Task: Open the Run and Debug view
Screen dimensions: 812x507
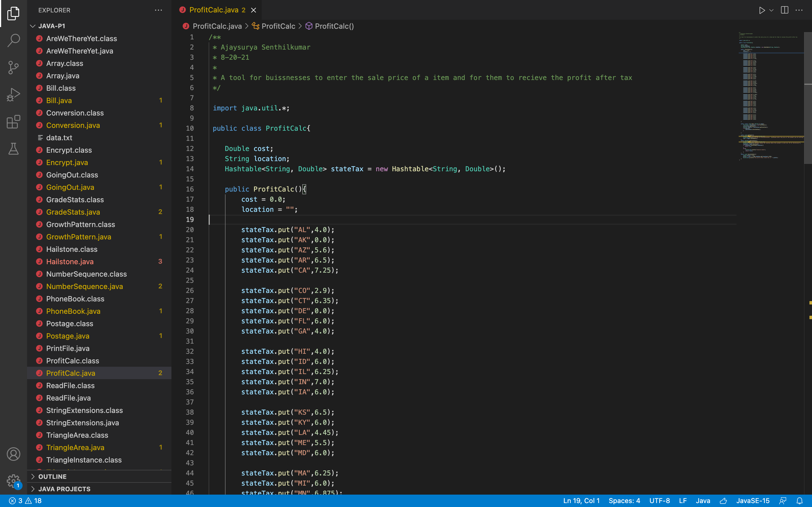Action: click(14, 95)
